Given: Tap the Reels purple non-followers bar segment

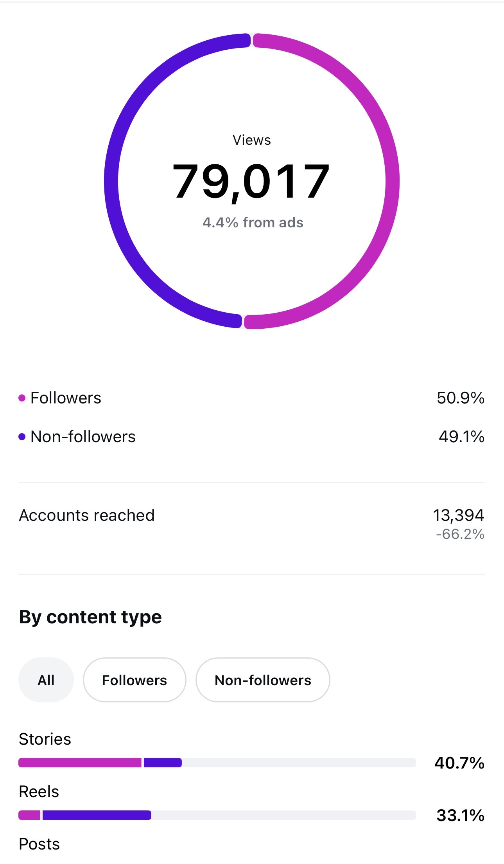Looking at the screenshot, I should [97, 815].
